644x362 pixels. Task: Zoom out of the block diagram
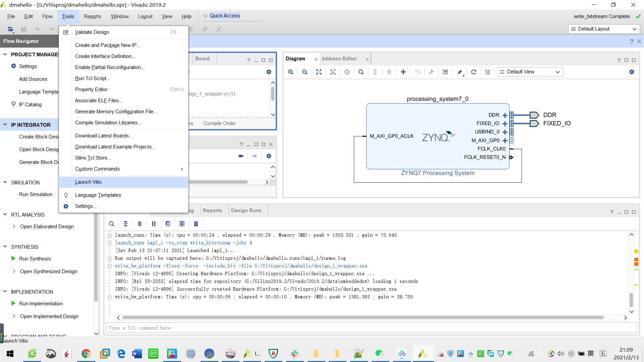coord(305,72)
